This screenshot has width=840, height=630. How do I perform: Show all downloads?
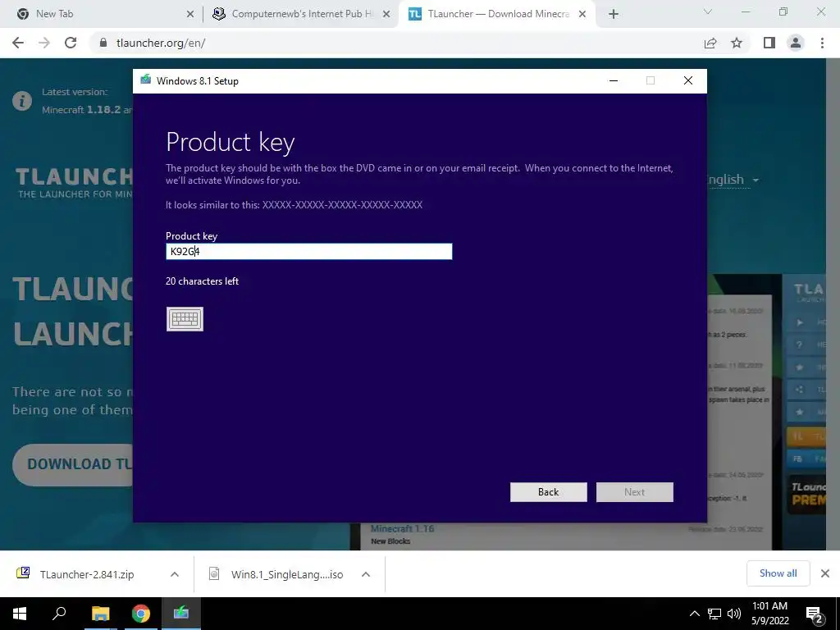coord(778,573)
